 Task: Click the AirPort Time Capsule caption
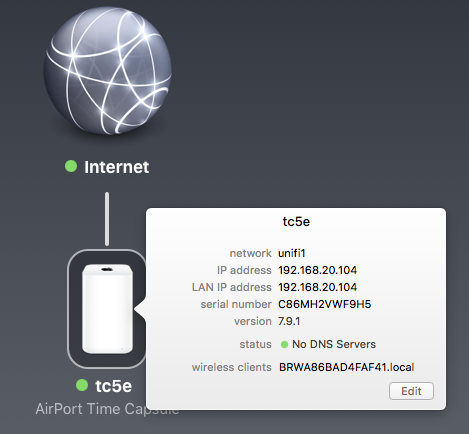(x=107, y=409)
